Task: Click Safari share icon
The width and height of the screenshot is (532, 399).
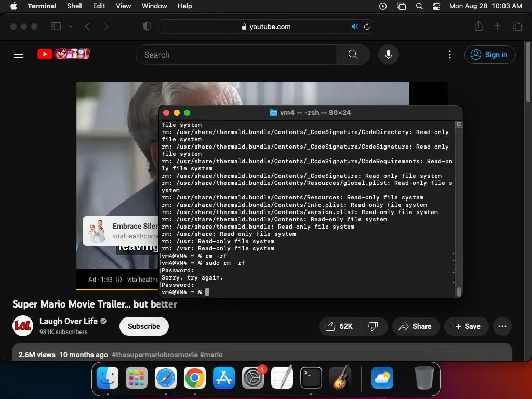Action: [x=478, y=26]
